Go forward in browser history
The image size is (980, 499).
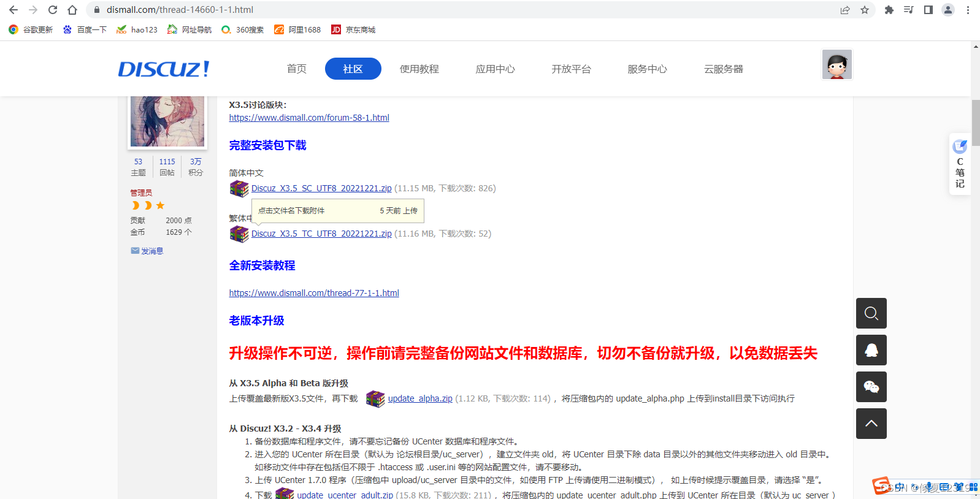coord(33,10)
